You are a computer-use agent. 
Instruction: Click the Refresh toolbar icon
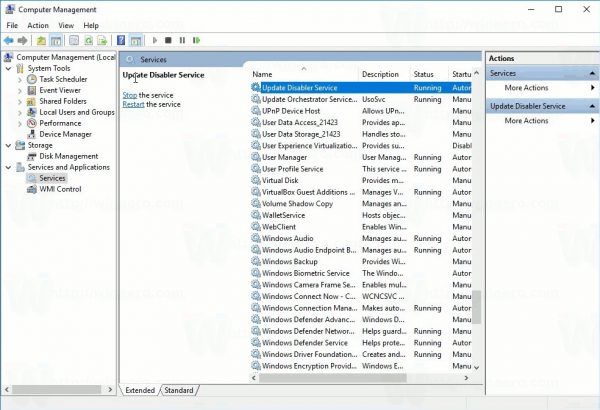click(x=88, y=40)
